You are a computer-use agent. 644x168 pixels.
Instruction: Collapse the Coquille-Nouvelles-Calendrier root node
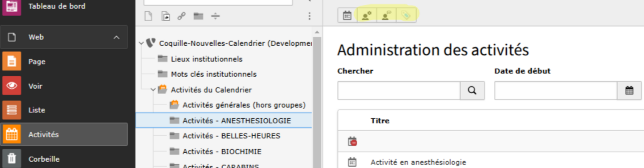click(141, 43)
